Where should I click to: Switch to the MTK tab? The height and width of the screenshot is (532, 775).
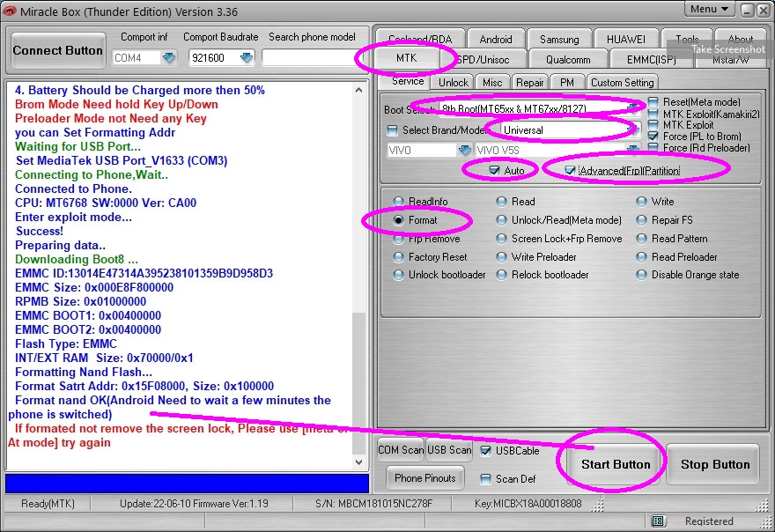point(406,58)
